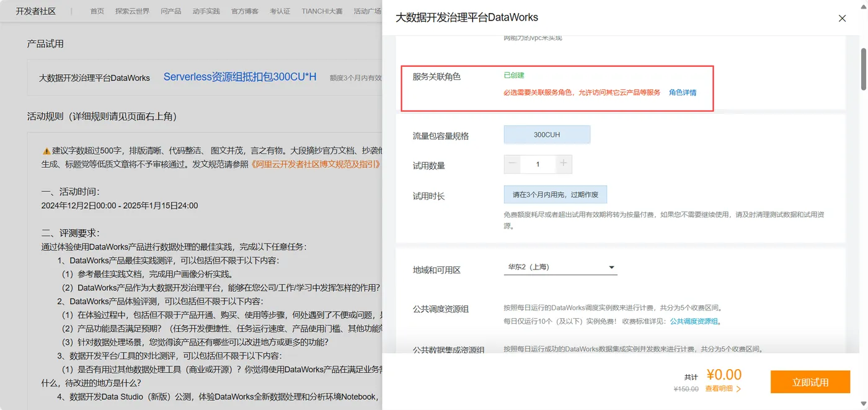Decrease trial quantity with minus button
The height and width of the screenshot is (410, 868).
click(x=512, y=164)
